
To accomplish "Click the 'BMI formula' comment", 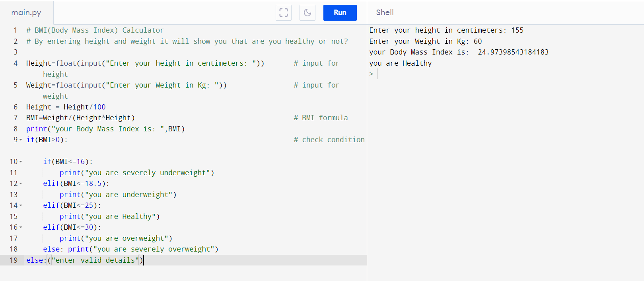I will (321, 118).
